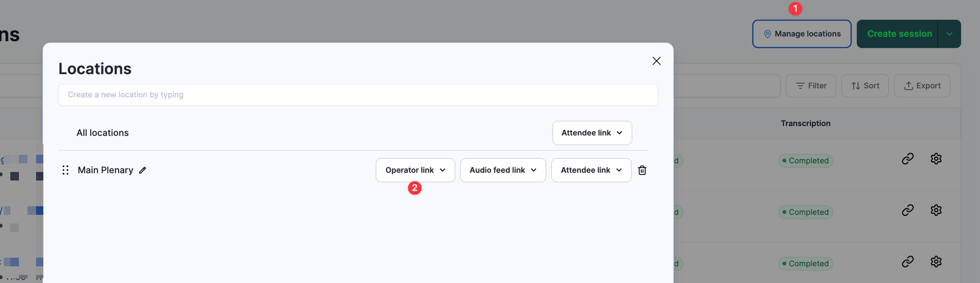This screenshot has height=283, width=980.
Task: Open settings gear for second Completed session
Action: [936, 210]
